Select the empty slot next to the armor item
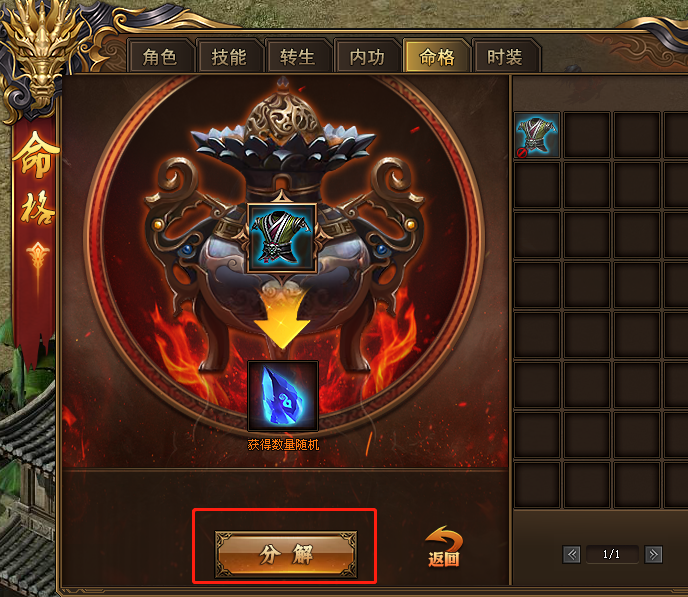 tap(587, 135)
